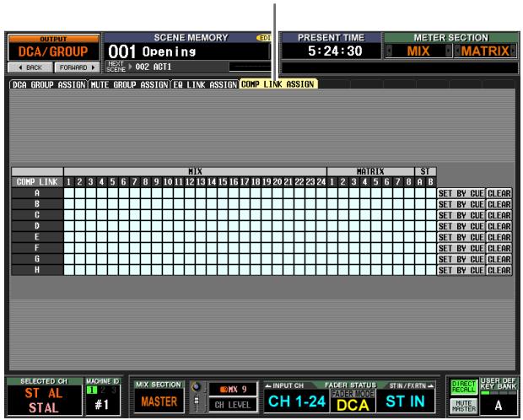
Task: Select machine ID 1 indicator
Action: pos(92,390)
